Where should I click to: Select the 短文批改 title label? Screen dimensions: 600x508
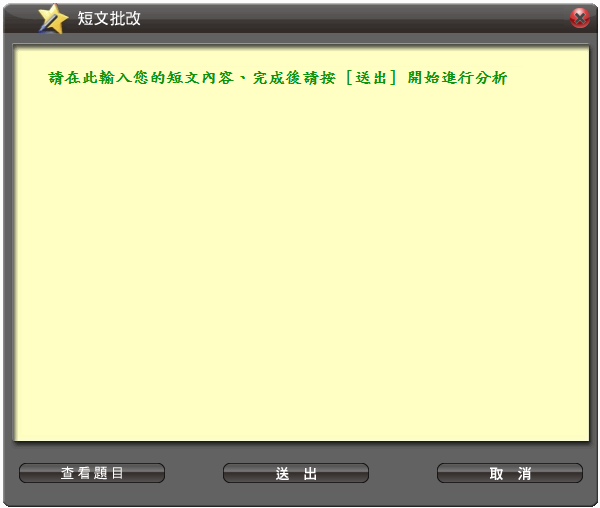pos(109,18)
